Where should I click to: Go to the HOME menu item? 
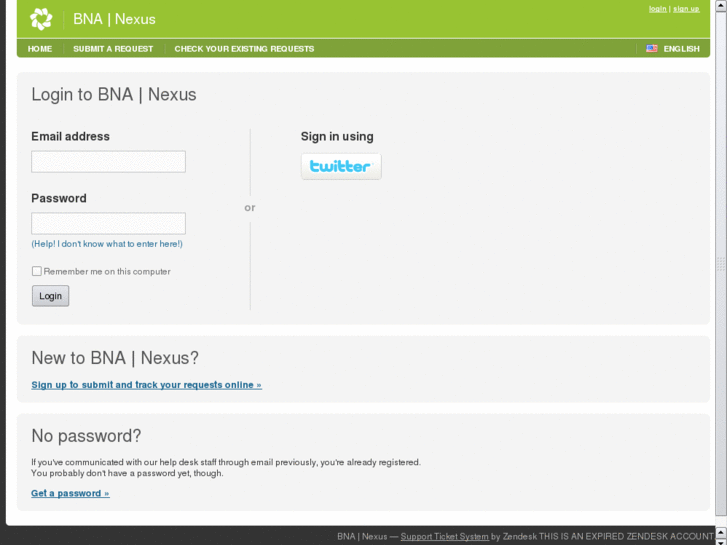coord(40,49)
